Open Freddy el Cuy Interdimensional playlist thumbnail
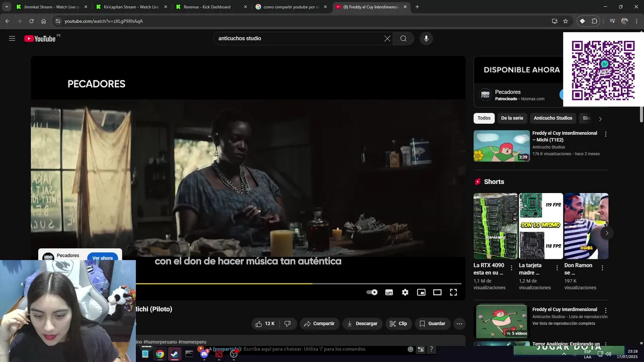The height and width of the screenshot is (362, 644). coord(502,321)
